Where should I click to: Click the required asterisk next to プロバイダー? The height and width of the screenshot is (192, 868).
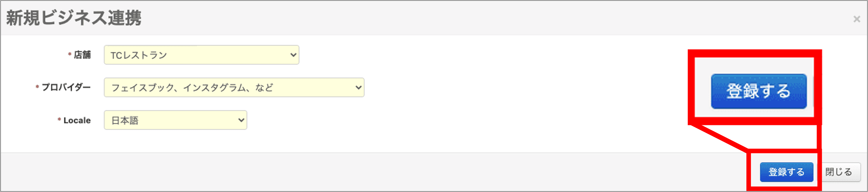[x=37, y=87]
